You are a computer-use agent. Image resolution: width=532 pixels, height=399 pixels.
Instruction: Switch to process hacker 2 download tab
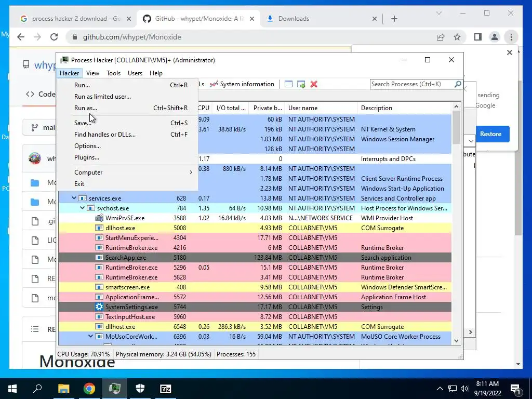(x=75, y=19)
